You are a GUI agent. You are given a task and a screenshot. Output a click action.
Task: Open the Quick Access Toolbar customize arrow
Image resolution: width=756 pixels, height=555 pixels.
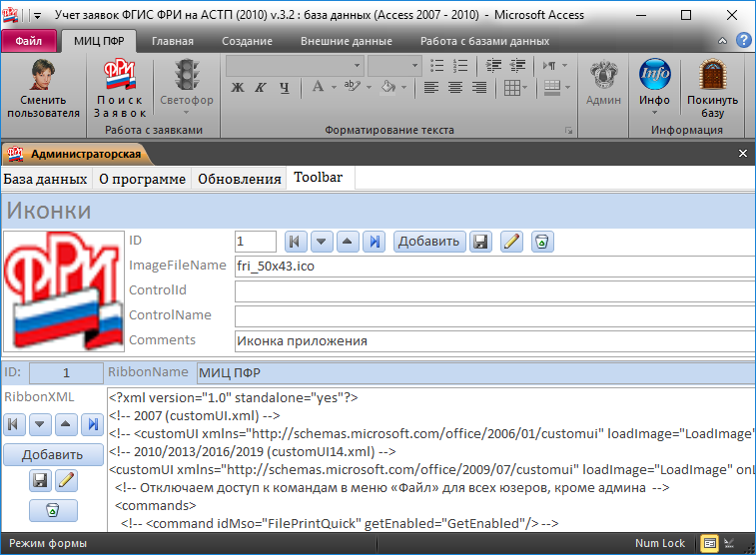tap(37, 16)
